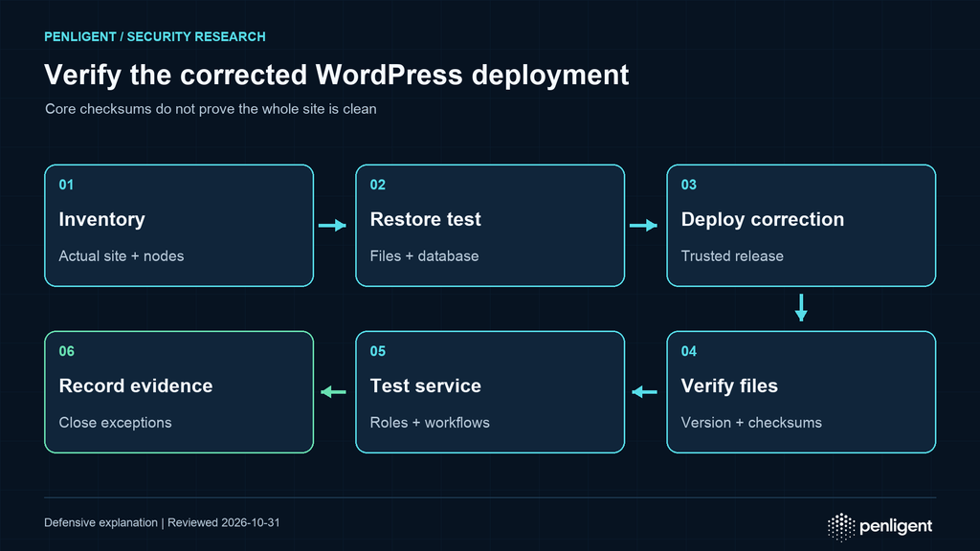
Task: Click the step number '04'
Action: (x=689, y=351)
